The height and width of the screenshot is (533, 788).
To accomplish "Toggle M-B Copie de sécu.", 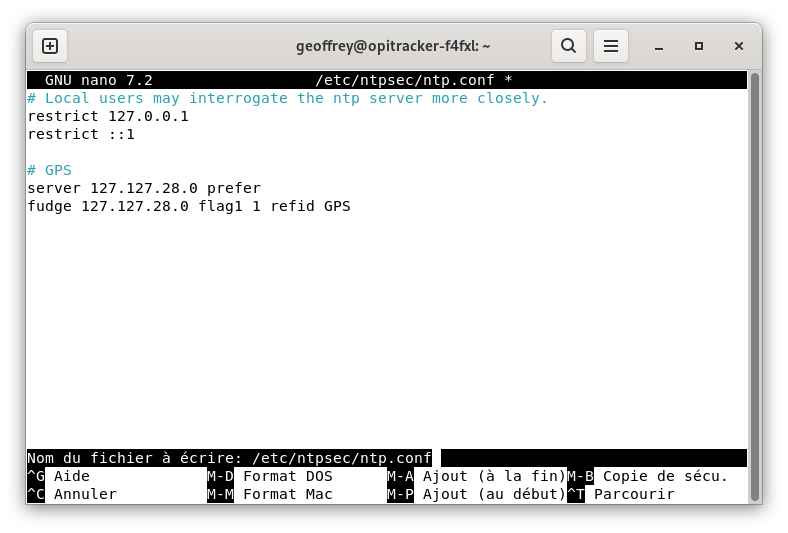I will pyautogui.click(x=647, y=476).
